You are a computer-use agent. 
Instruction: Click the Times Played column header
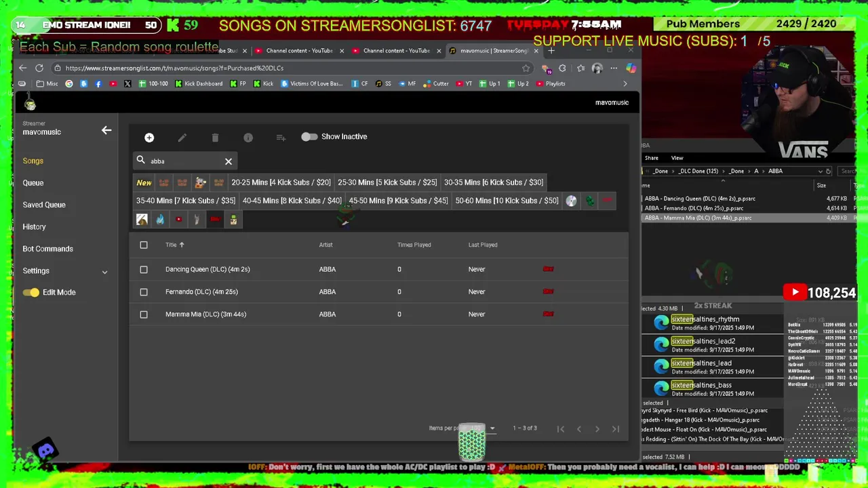(414, 245)
